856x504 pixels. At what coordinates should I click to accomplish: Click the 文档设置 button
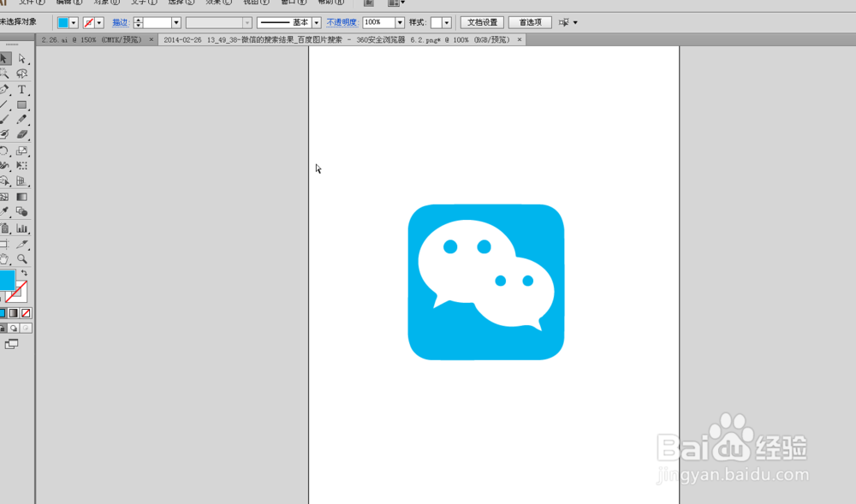click(482, 22)
